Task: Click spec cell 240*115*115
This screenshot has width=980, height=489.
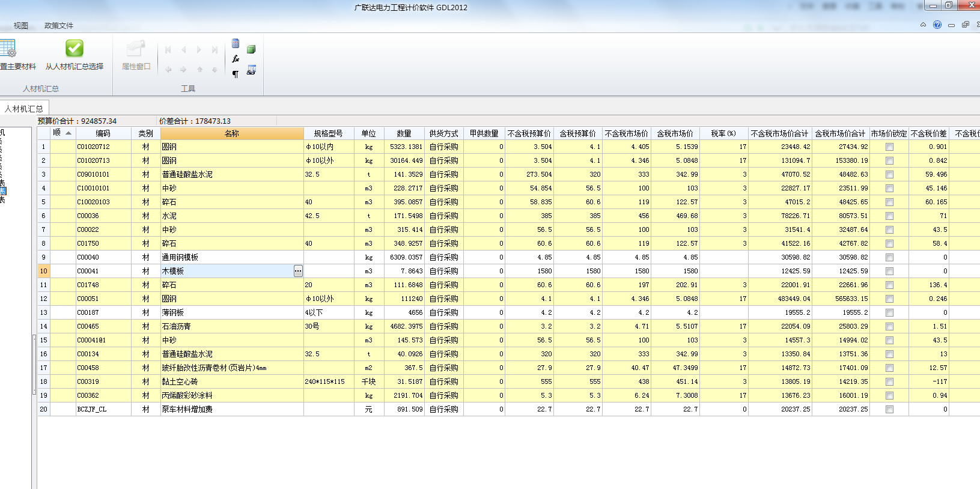Action: coord(329,381)
